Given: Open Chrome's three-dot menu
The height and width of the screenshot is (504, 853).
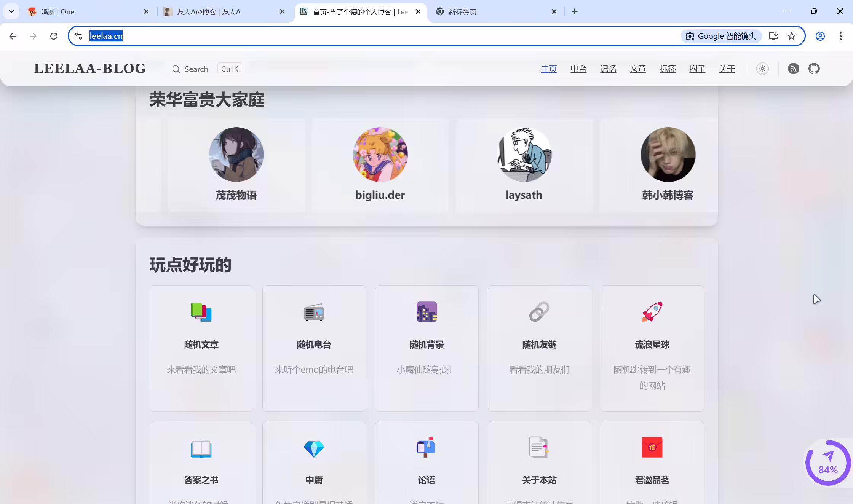Looking at the screenshot, I should 841,36.
